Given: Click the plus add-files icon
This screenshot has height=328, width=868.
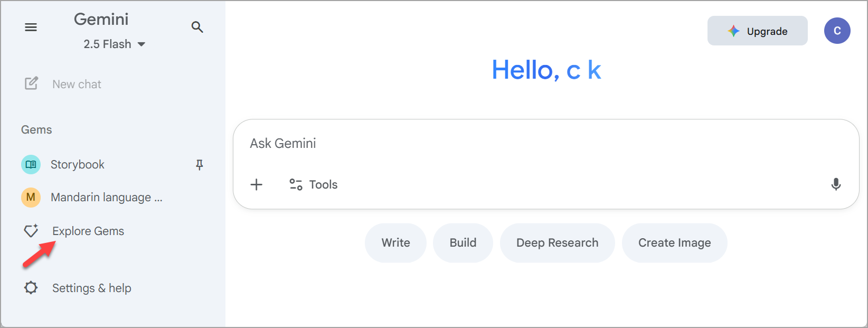Looking at the screenshot, I should [256, 184].
